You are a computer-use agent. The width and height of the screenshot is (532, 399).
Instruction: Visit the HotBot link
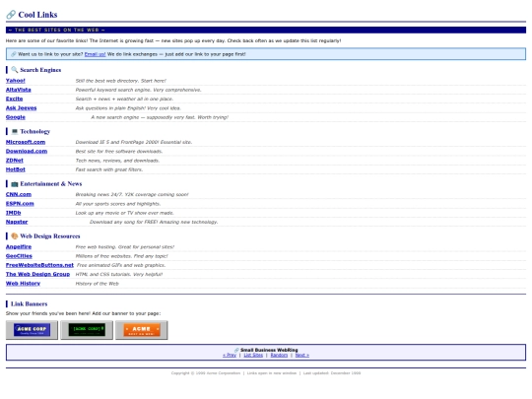(x=16, y=169)
